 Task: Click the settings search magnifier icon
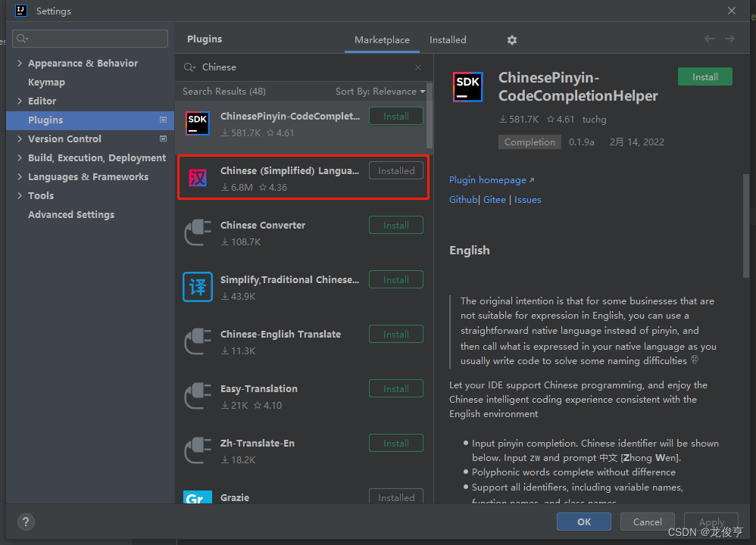(x=22, y=39)
